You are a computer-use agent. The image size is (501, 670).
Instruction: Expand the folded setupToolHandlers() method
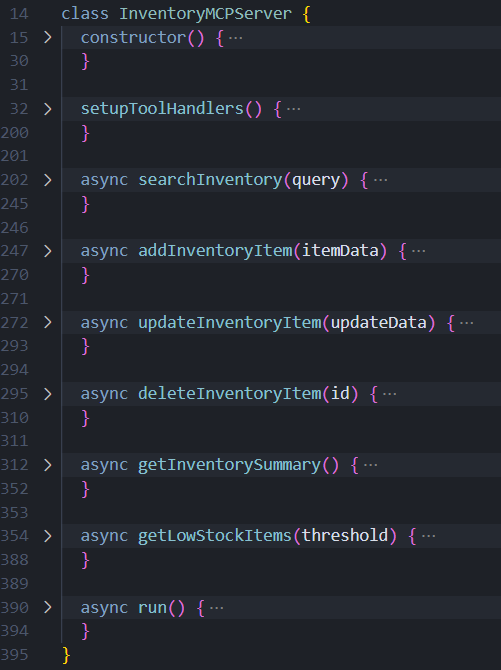48,109
